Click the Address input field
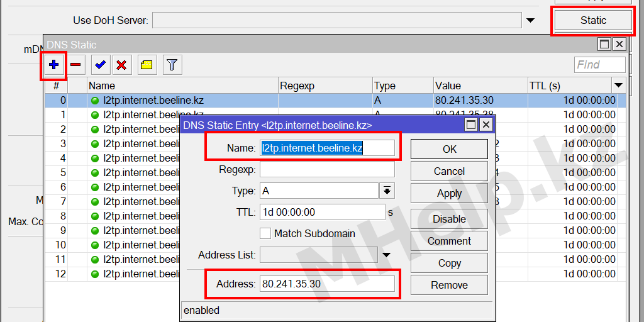644x322 pixels. pos(327,284)
